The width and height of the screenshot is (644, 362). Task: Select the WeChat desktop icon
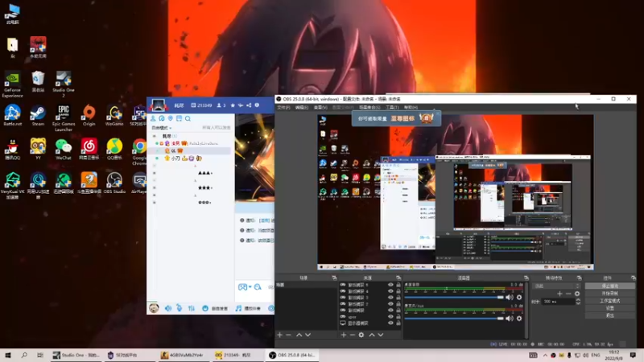click(x=64, y=149)
